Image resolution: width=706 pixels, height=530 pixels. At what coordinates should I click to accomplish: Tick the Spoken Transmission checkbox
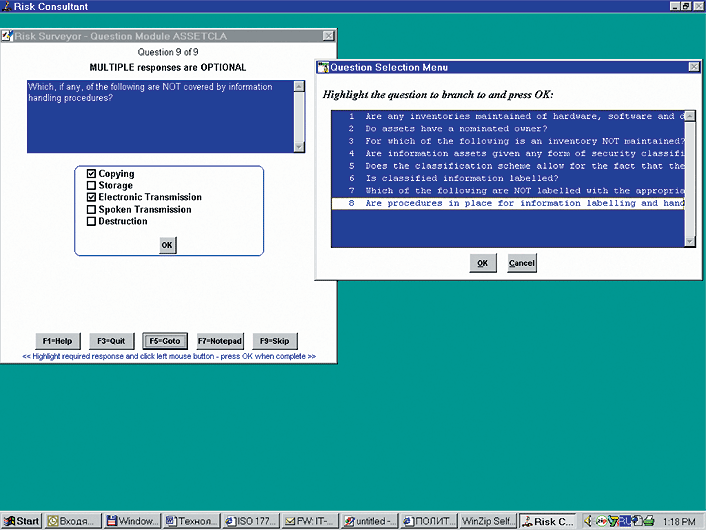(92, 209)
